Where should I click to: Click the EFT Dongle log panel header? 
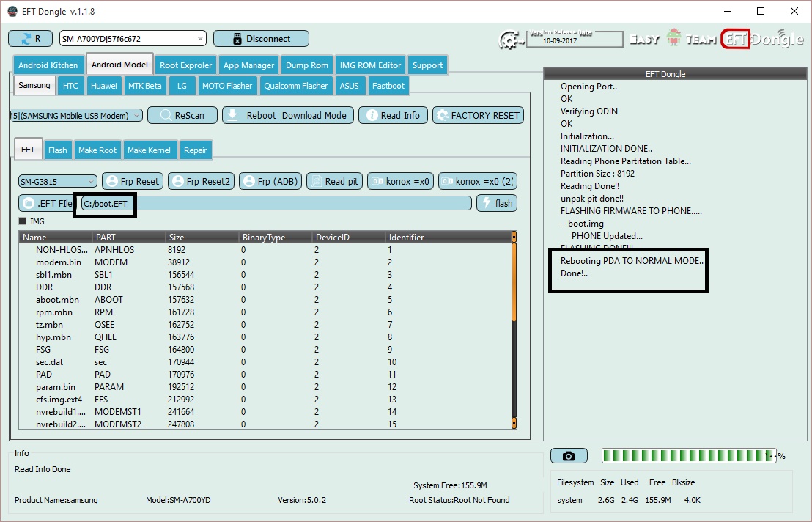(675, 73)
